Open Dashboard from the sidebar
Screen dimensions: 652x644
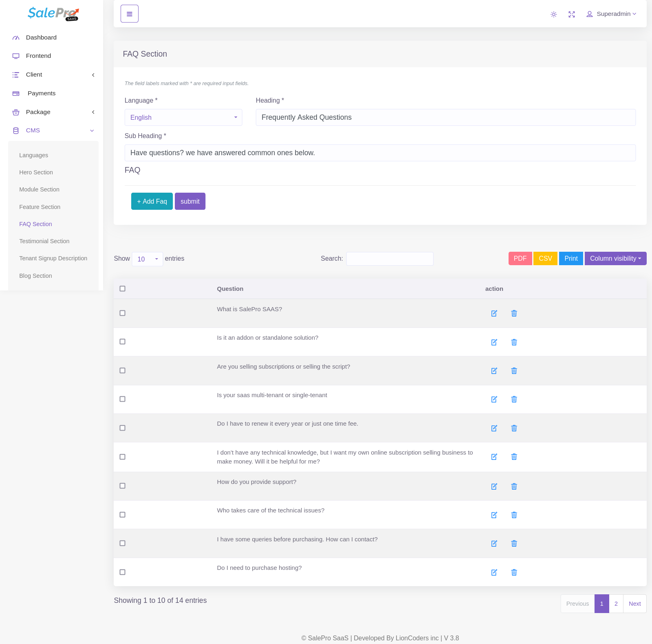pos(41,37)
